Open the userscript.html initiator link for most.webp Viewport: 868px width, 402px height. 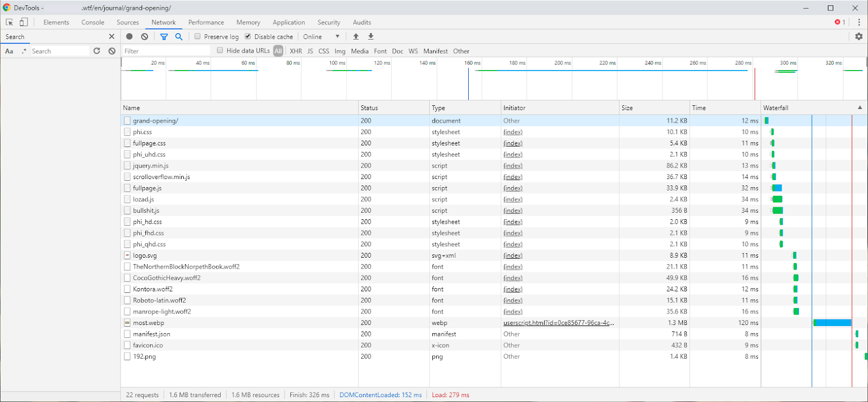coord(558,323)
